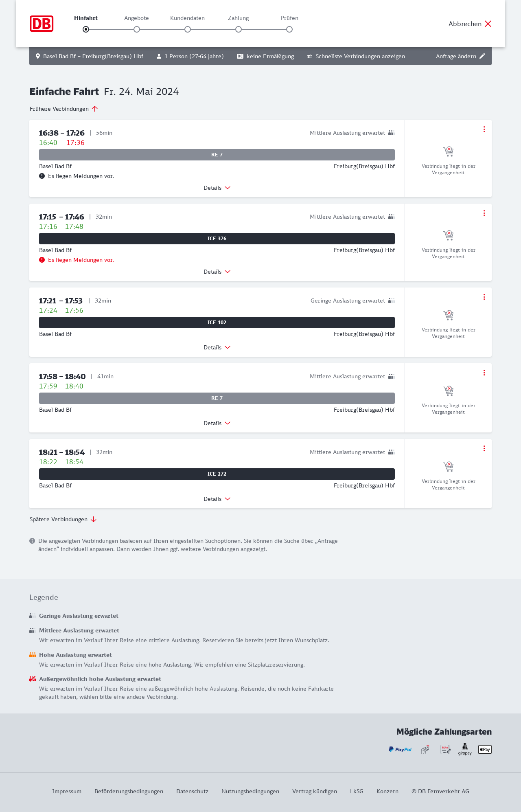Open three-dot menu for ICE 102 connection

click(x=484, y=297)
